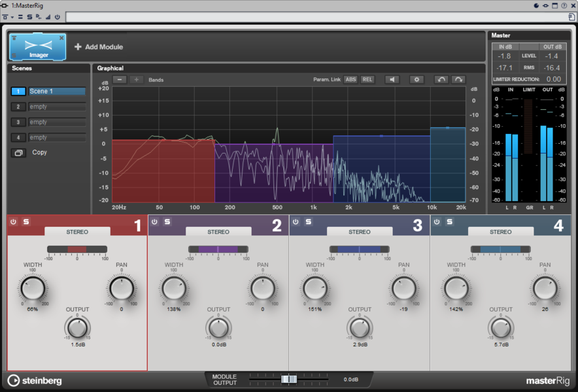Click band 1 WIDTH knob at 66%
The width and height of the screenshot is (578, 392).
33,289
